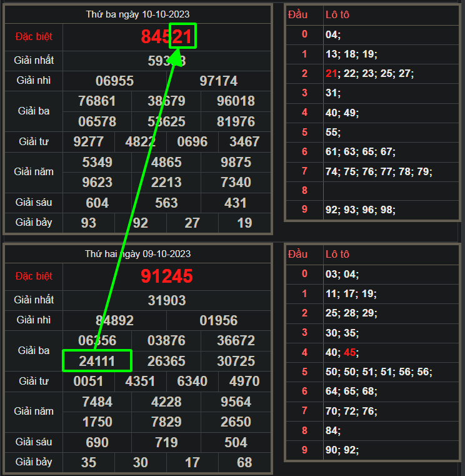
Task: Click the red 21 in Lô tô list
Action: pyautogui.click(x=331, y=74)
